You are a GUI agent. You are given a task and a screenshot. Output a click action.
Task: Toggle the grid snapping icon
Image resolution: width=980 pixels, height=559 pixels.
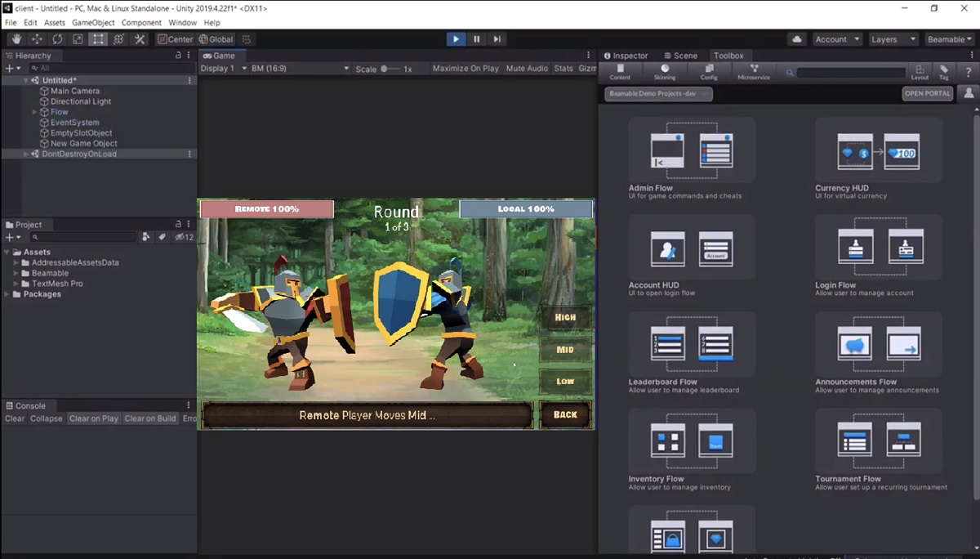click(246, 39)
